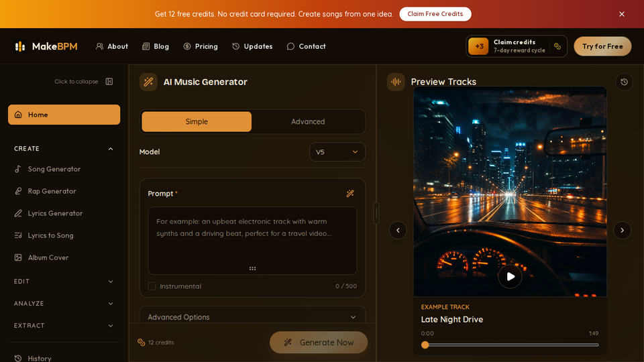644x362 pixels.
Task: Collapse the sidebar panel icon
Action: [109, 81]
